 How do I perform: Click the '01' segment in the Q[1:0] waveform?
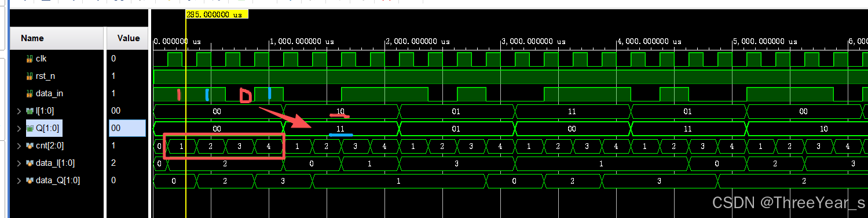[x=456, y=128]
